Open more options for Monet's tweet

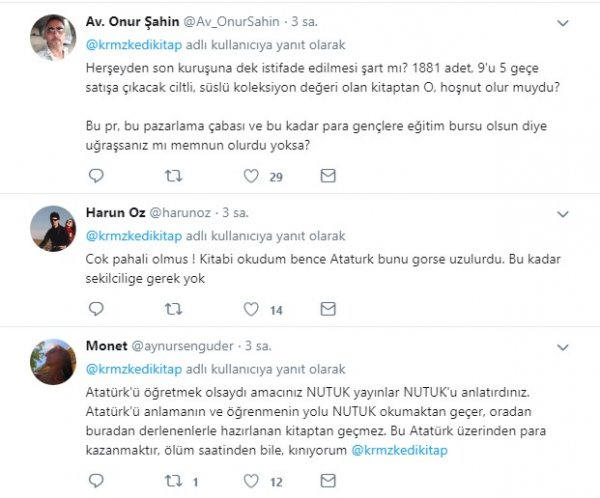pyautogui.click(x=563, y=346)
